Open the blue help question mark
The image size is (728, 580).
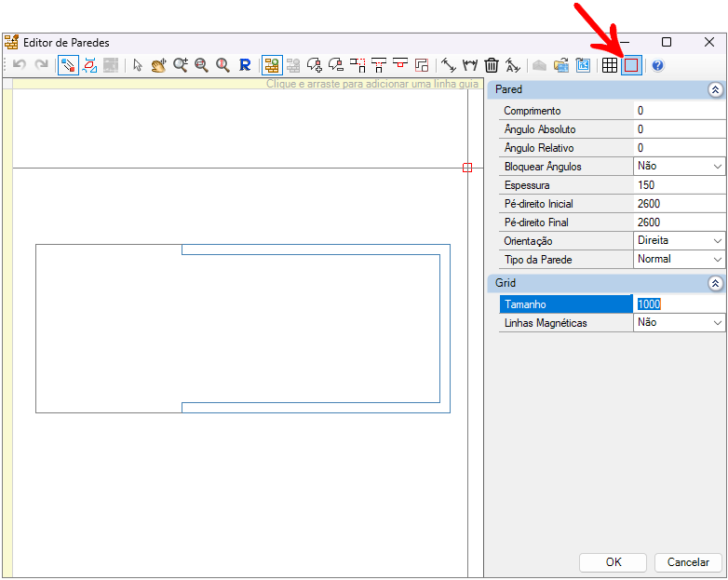[657, 65]
